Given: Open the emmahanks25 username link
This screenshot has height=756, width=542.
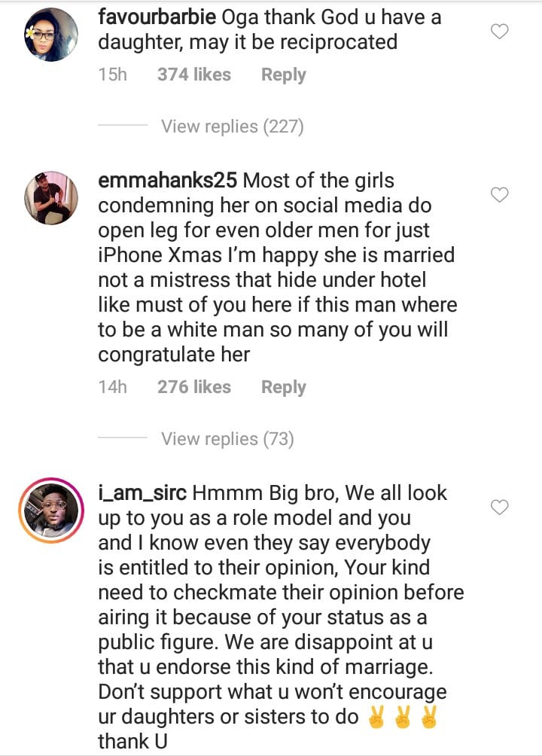Looking at the screenshot, I should pyautogui.click(x=168, y=181).
